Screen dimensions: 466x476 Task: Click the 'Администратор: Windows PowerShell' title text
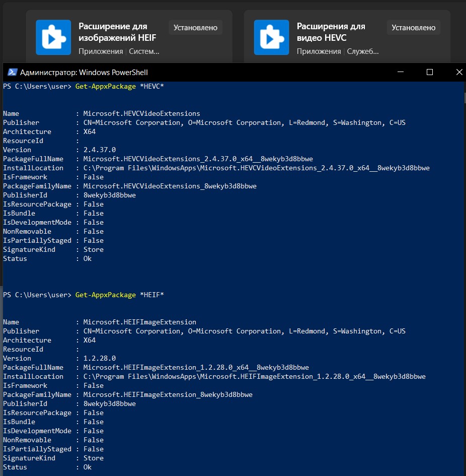(x=84, y=73)
